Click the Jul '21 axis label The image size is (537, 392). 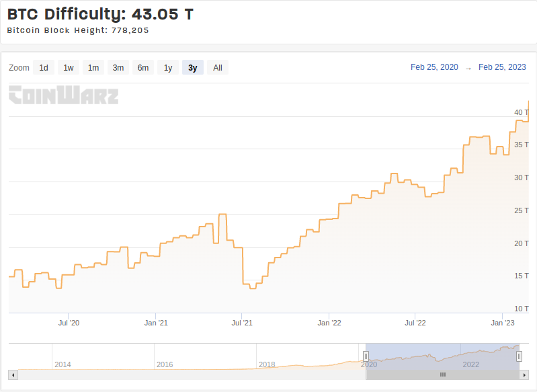[x=242, y=323]
